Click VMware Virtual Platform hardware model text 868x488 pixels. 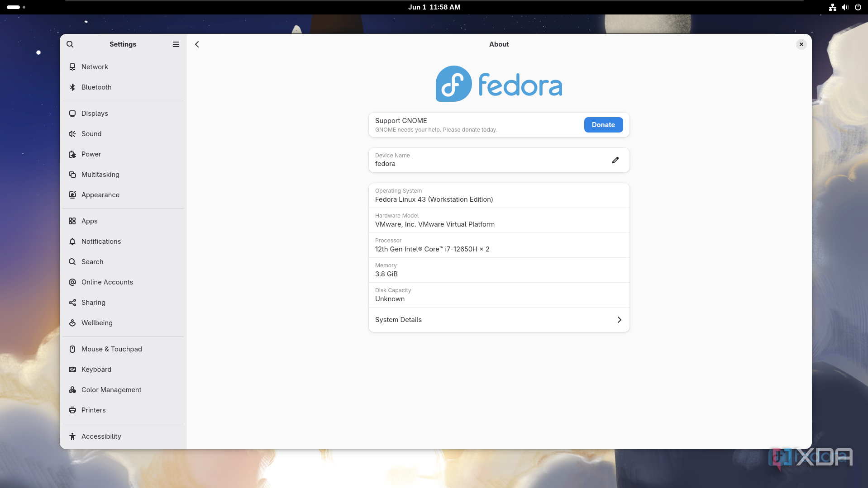(434, 224)
